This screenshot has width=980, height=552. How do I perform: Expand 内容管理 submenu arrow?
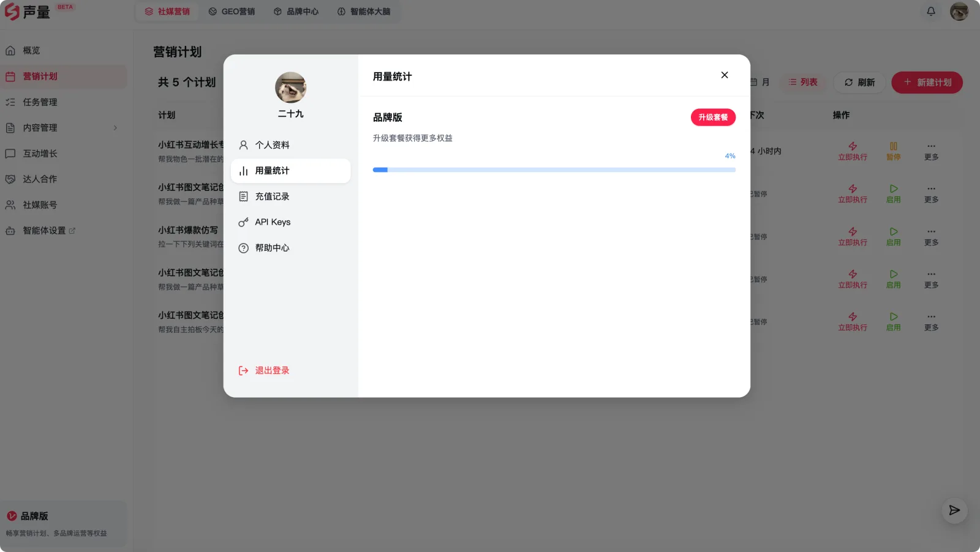(x=115, y=128)
